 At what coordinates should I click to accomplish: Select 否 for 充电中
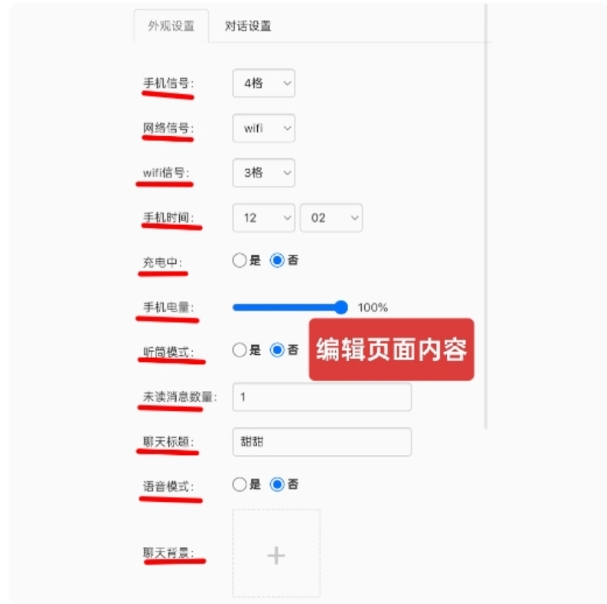pyautogui.click(x=277, y=260)
